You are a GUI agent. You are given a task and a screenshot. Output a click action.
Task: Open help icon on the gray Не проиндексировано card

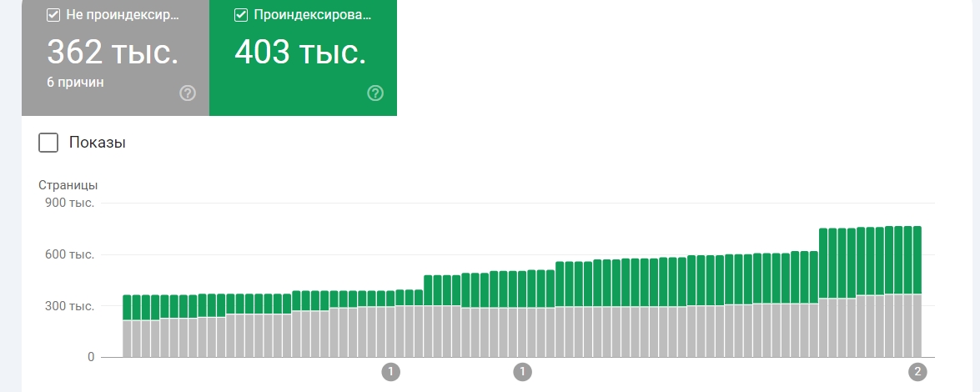pyautogui.click(x=188, y=93)
